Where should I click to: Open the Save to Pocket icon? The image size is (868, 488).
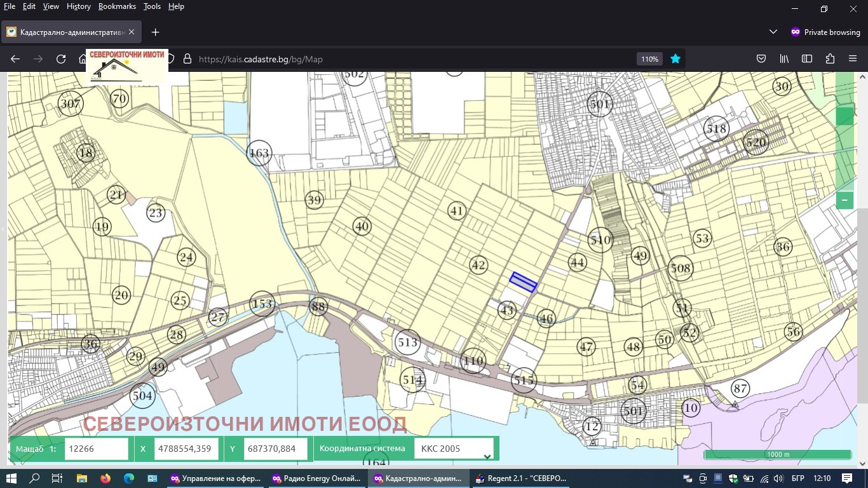761,59
